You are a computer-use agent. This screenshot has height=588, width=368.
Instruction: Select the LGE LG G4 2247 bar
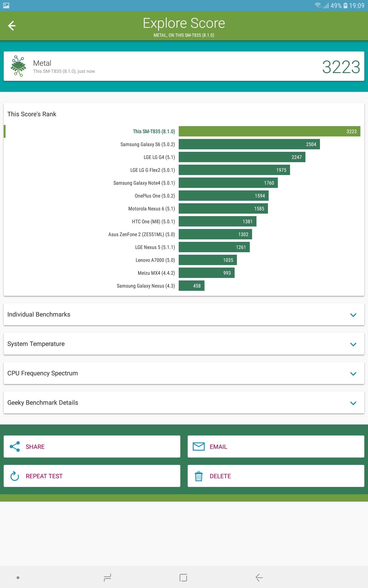coord(242,157)
